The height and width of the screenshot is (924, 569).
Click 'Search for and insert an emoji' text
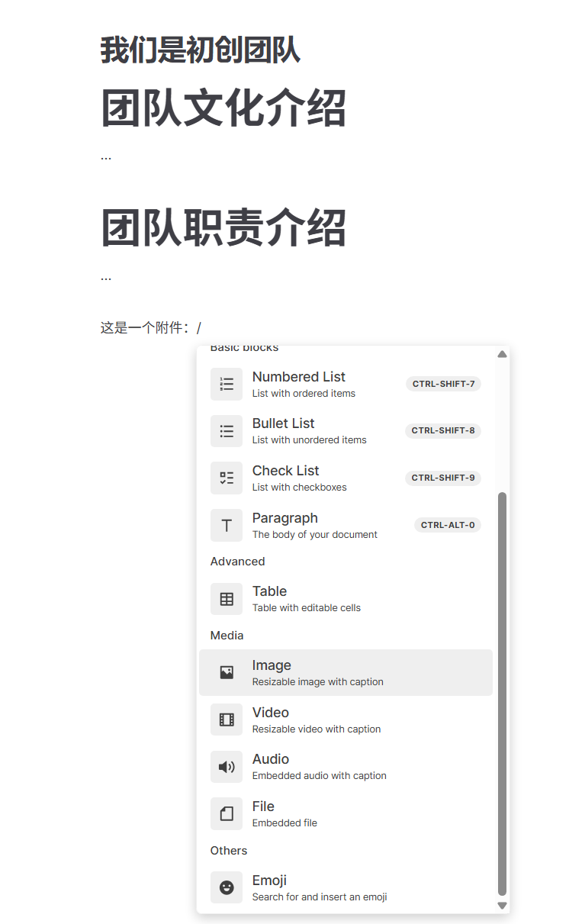pos(320,897)
